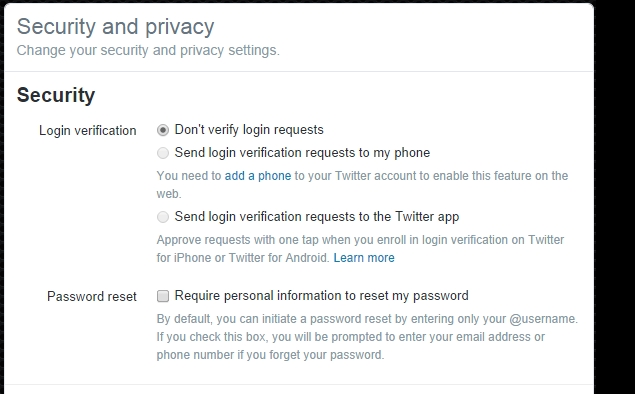Click the @username text in the help paragraph
This screenshot has height=394, width=635.
coord(543,319)
